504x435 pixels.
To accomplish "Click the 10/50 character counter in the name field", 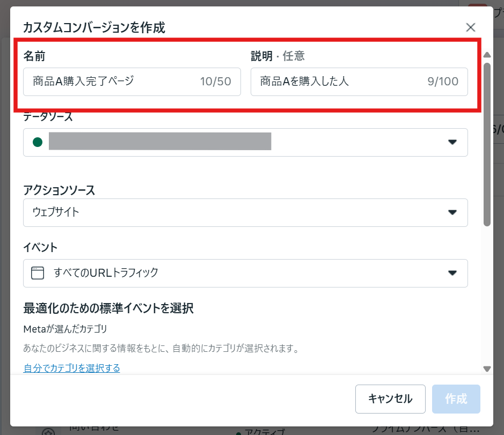I will (x=215, y=82).
